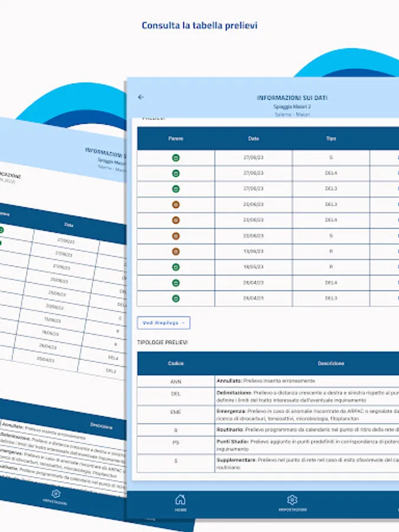Tap the back arrow in Informazioni sui dati
Viewport: 399px width, 532px height.
click(141, 98)
